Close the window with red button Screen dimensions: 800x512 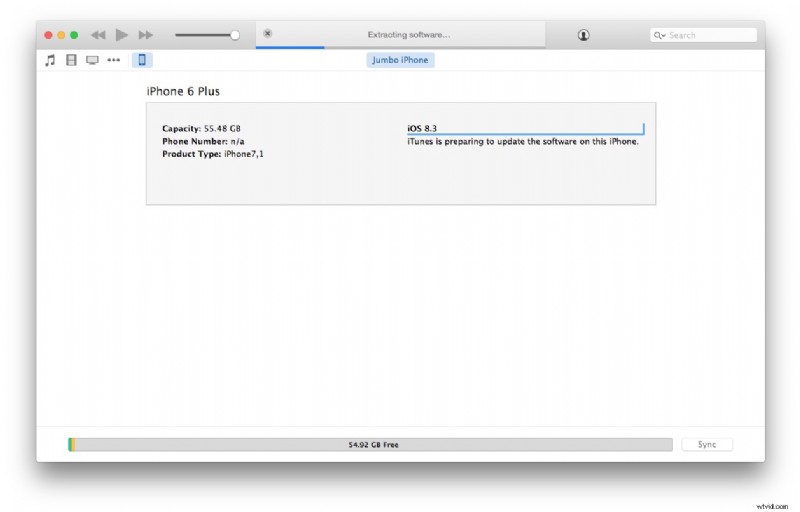(48, 35)
